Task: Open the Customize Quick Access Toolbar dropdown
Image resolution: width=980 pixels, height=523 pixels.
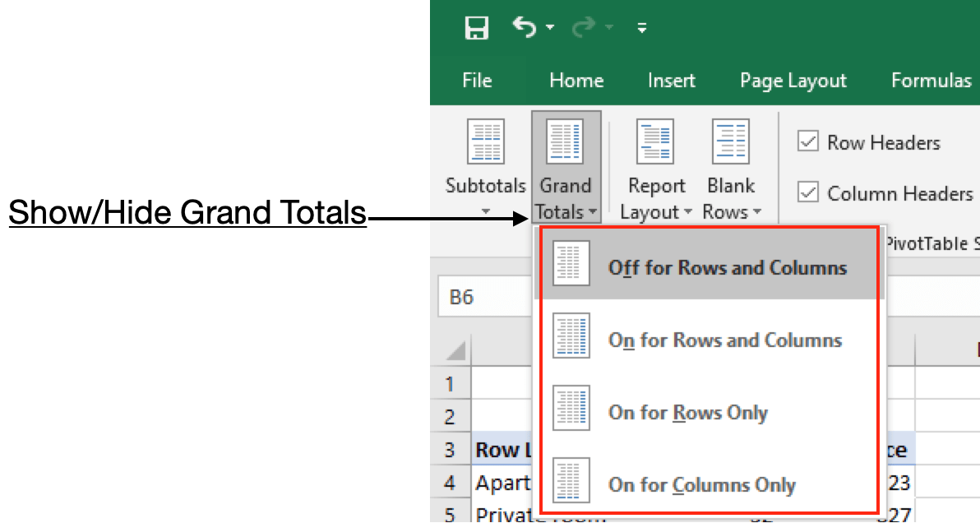Action: 642,29
